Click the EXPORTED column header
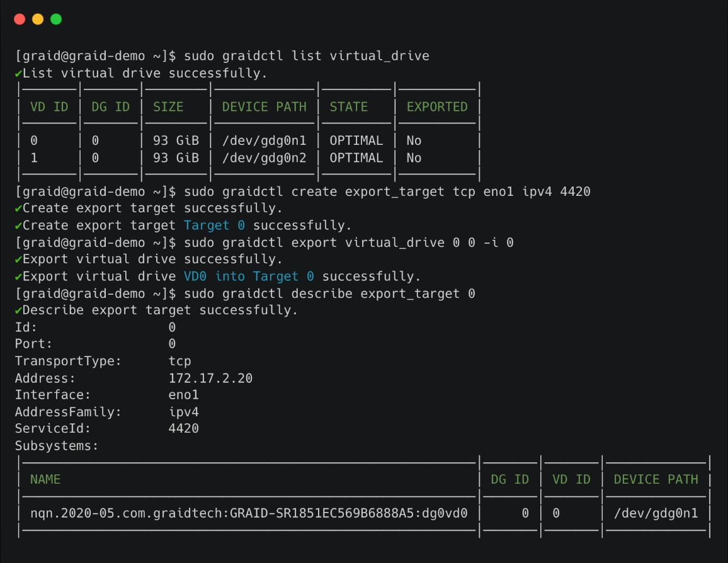This screenshot has height=563, width=728. (x=437, y=106)
